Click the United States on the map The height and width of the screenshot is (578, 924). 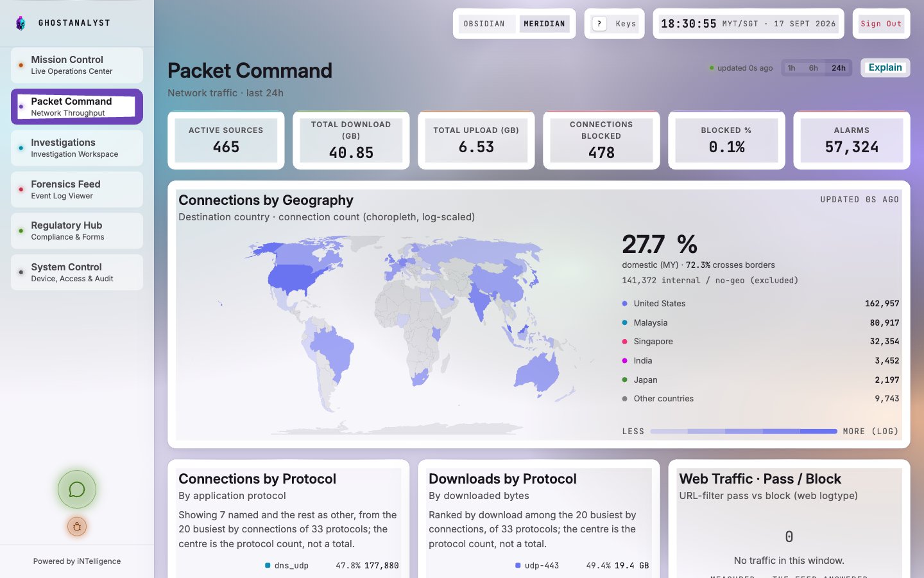[x=294, y=278]
